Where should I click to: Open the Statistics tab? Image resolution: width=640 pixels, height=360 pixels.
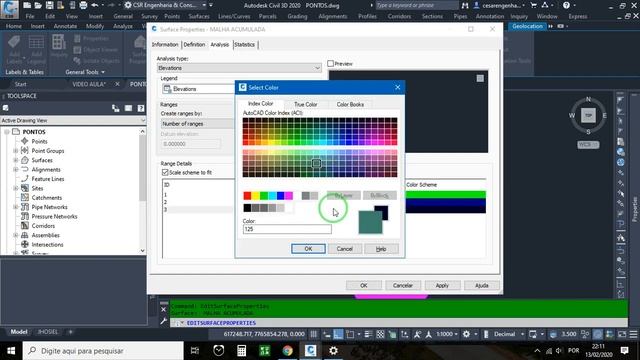pyautogui.click(x=244, y=44)
